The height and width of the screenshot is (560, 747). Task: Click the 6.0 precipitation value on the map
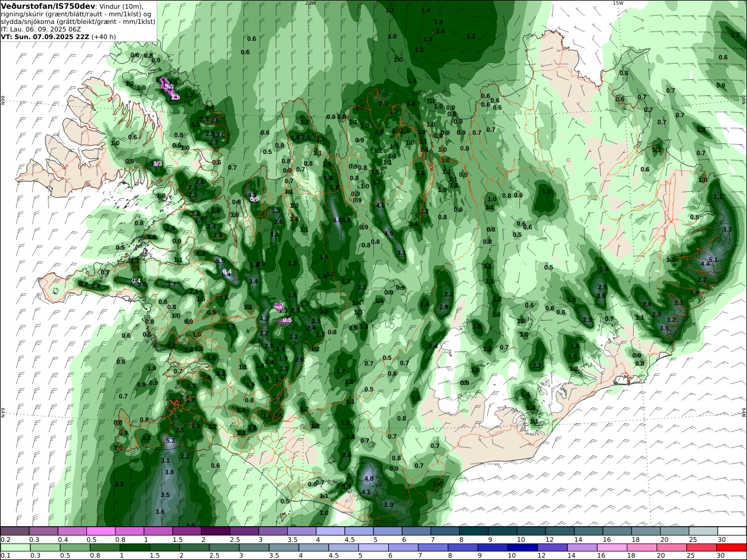pos(337,220)
